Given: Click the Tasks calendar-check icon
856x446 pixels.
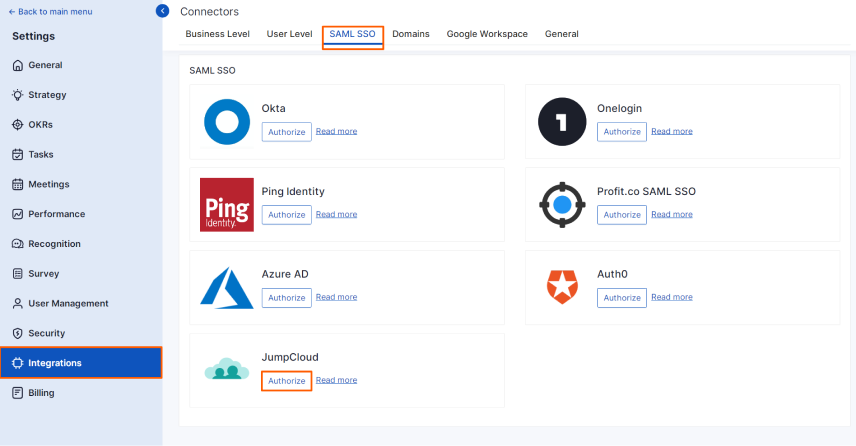Looking at the screenshot, I should (x=17, y=154).
